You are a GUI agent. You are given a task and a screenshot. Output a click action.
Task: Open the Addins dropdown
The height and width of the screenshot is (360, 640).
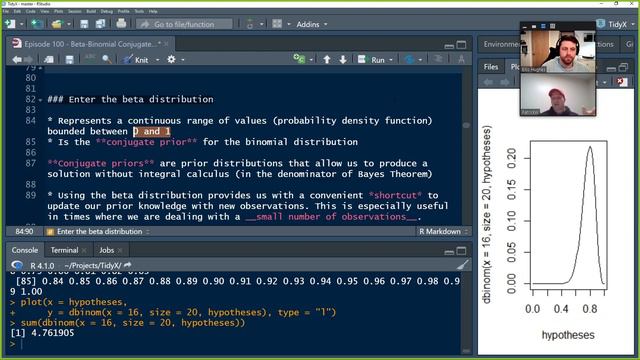(312, 24)
